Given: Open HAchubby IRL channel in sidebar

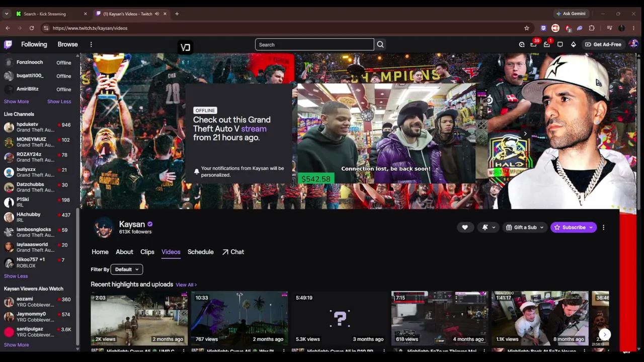Looking at the screenshot, I should pyautogui.click(x=38, y=217).
